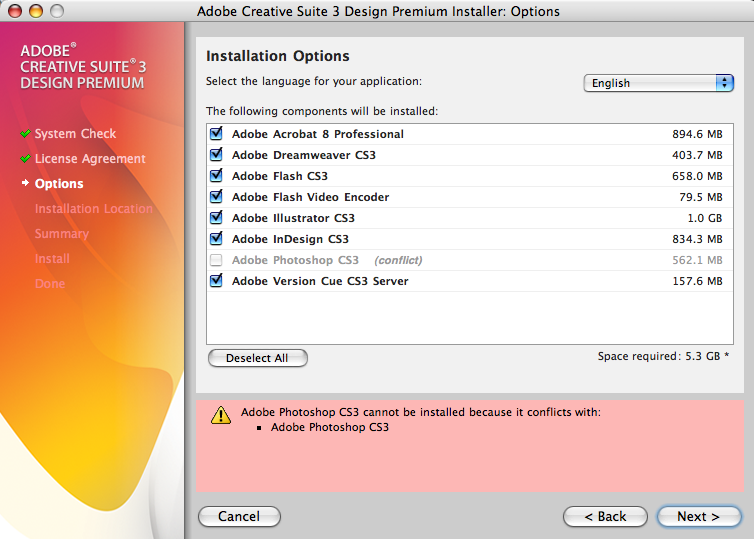Select the Installation Location step
The width and height of the screenshot is (754, 539).
(x=93, y=209)
